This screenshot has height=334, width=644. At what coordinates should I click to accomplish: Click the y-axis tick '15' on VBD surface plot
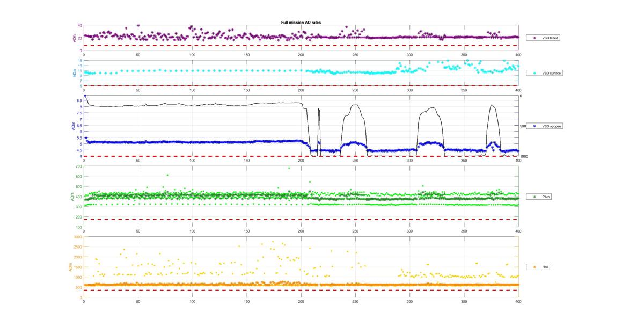(x=79, y=61)
